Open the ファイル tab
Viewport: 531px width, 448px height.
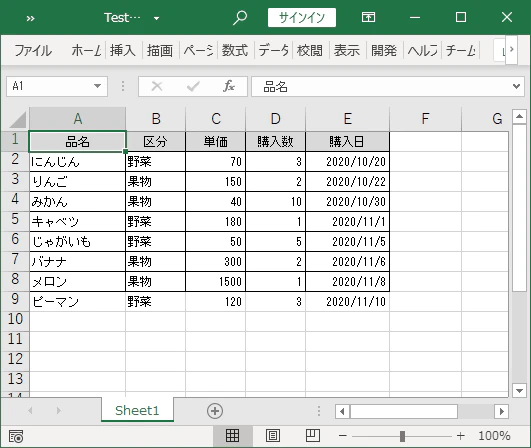(33, 51)
